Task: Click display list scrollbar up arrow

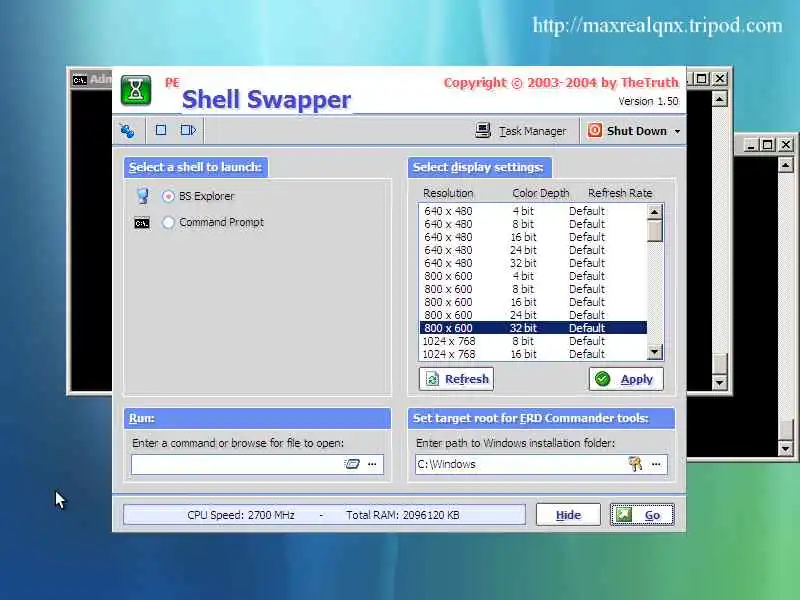Action: click(x=655, y=211)
